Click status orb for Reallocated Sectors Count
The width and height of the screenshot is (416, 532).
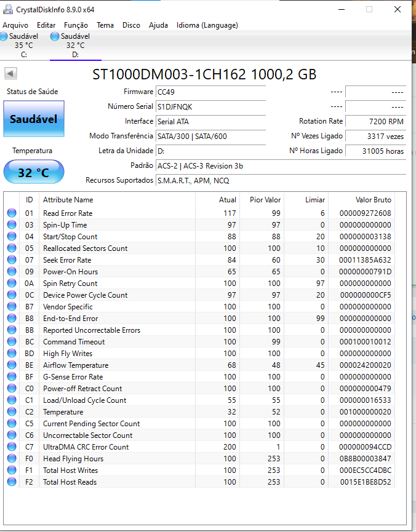click(12, 248)
